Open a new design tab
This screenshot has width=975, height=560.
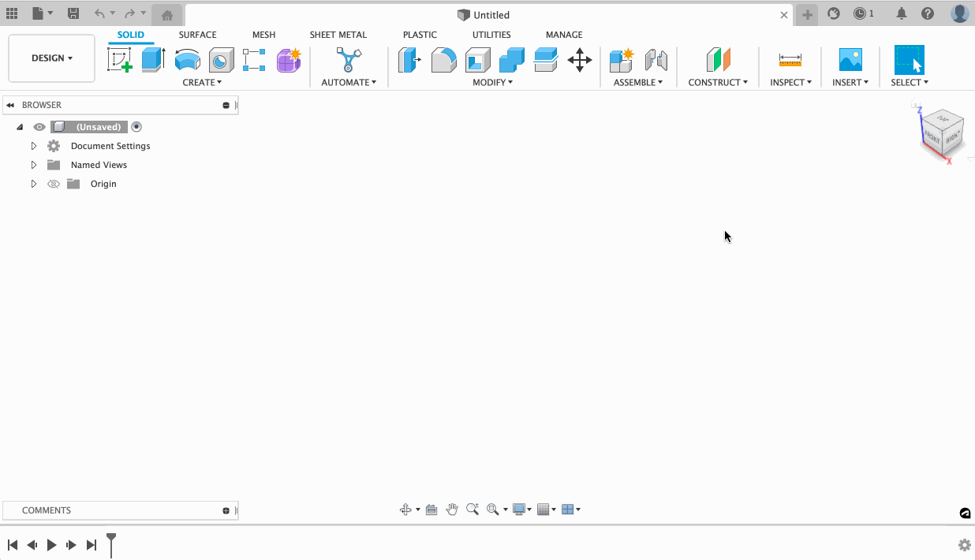(807, 15)
